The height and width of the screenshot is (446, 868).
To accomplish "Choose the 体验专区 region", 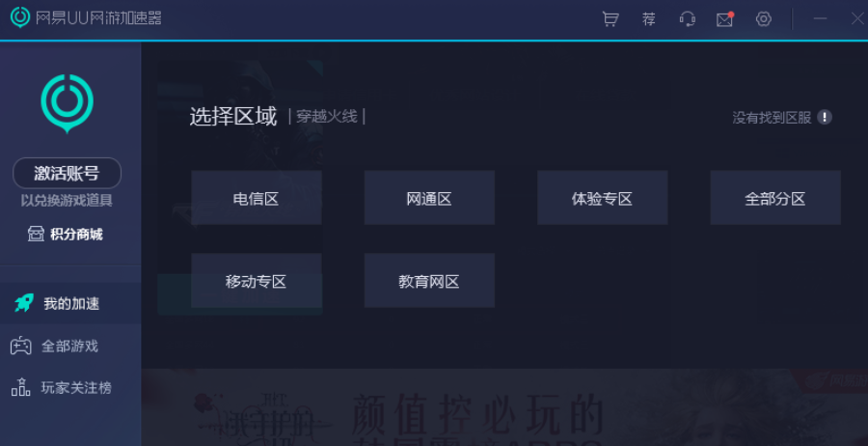I will 602,198.
